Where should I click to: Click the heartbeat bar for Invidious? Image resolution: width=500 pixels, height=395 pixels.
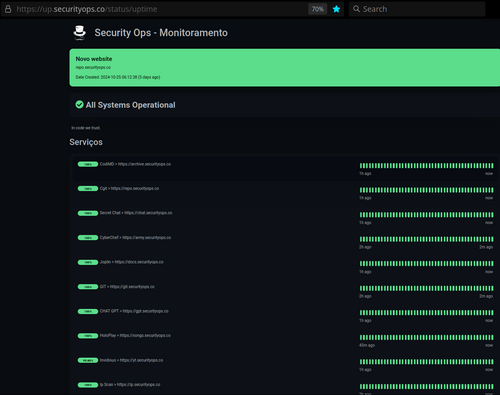[x=426, y=362]
